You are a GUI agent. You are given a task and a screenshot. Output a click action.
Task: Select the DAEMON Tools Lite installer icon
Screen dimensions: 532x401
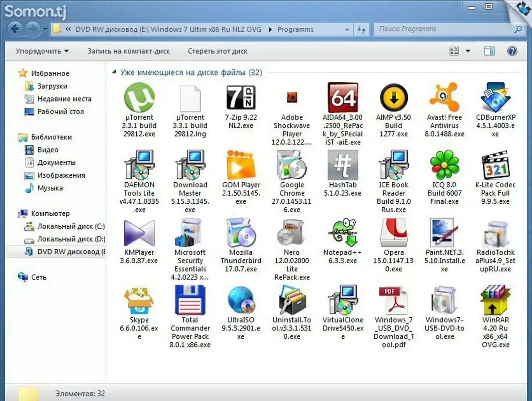point(139,165)
